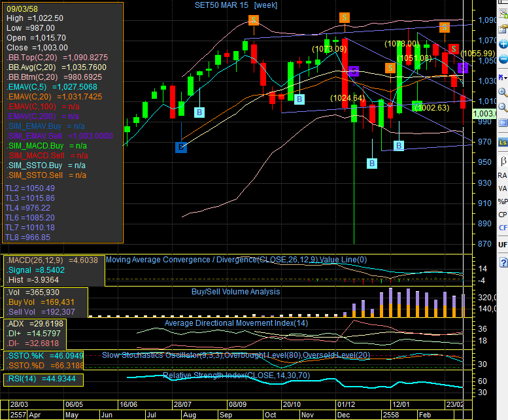Click the orange S marker above September peak

254,20
